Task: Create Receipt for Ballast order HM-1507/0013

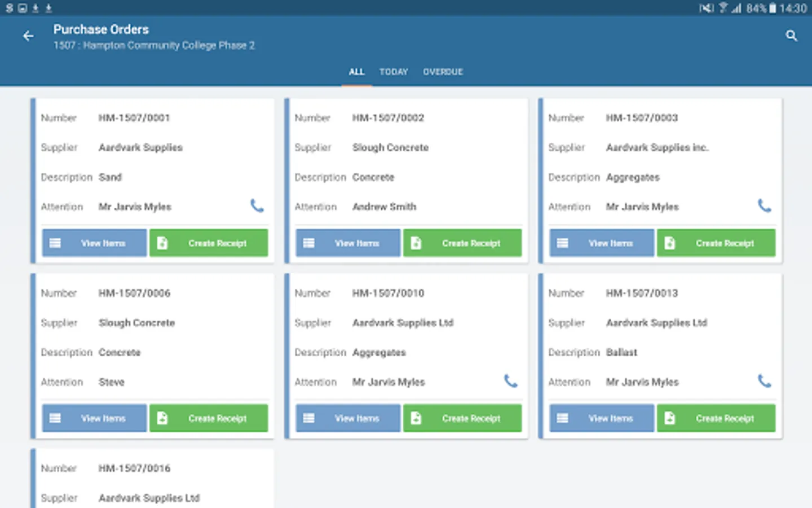Action: (716, 418)
